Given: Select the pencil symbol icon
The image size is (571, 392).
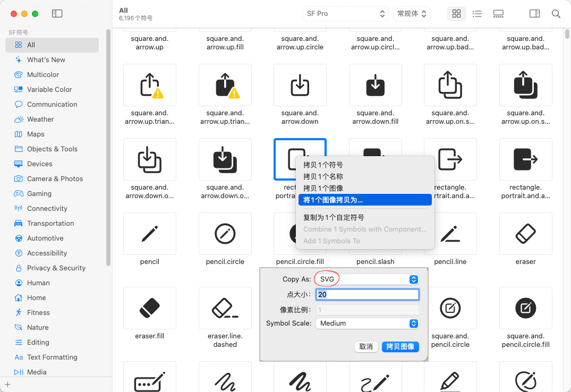Looking at the screenshot, I should coord(150,234).
